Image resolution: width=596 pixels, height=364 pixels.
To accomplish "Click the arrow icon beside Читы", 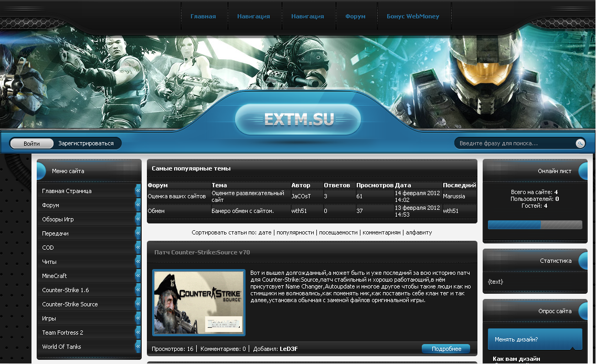I will pyautogui.click(x=138, y=261).
